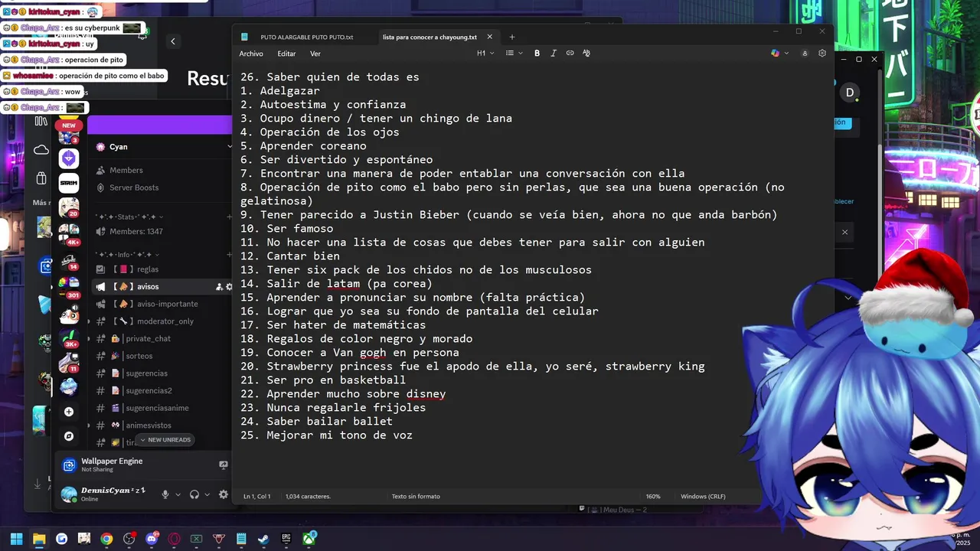The image size is (980, 551).
Task: Select the lista para conocer a chayoung.txt tab
Action: pos(430,37)
